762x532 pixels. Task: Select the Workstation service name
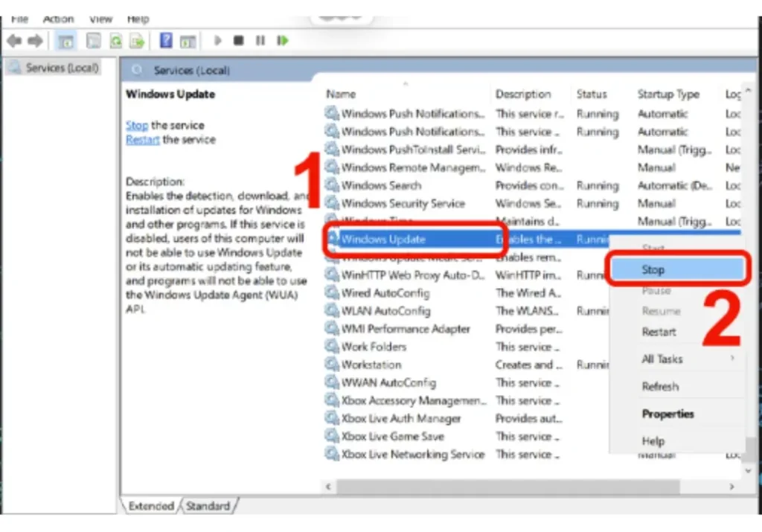(371, 365)
